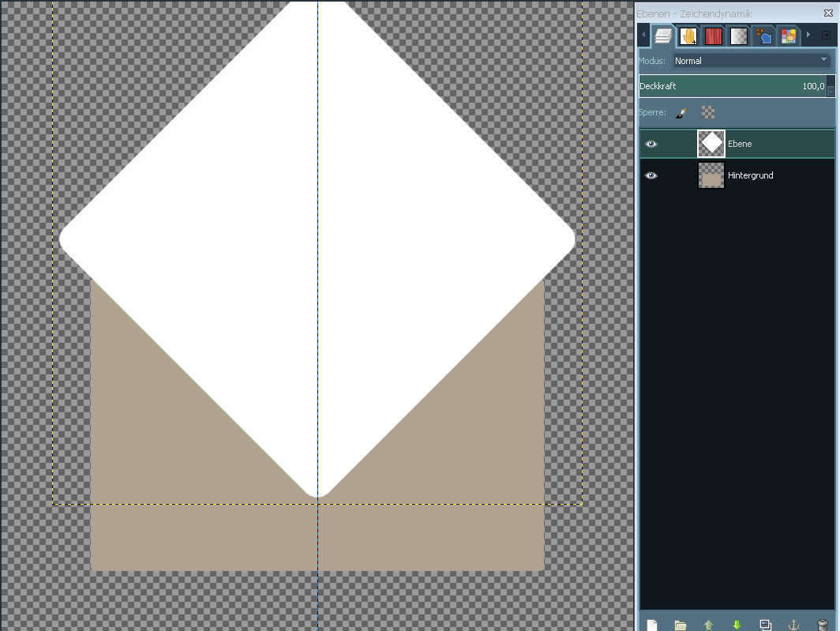Image resolution: width=840 pixels, height=631 pixels.
Task: Delete layer using the trash icon
Action: [822, 625]
